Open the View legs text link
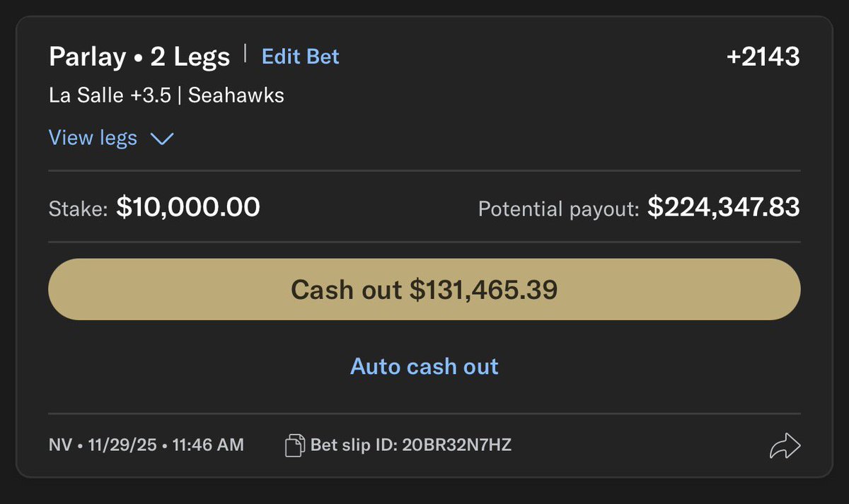The height and width of the screenshot is (504, 849). pyautogui.click(x=93, y=138)
